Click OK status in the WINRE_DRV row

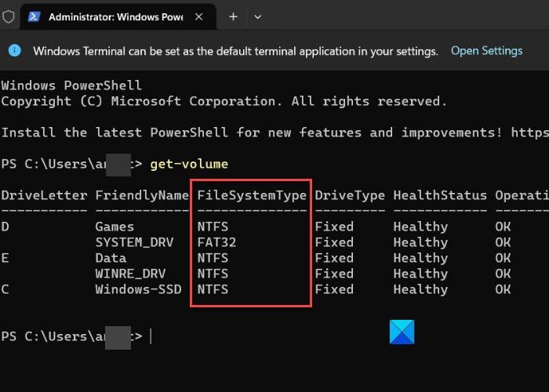503,274
